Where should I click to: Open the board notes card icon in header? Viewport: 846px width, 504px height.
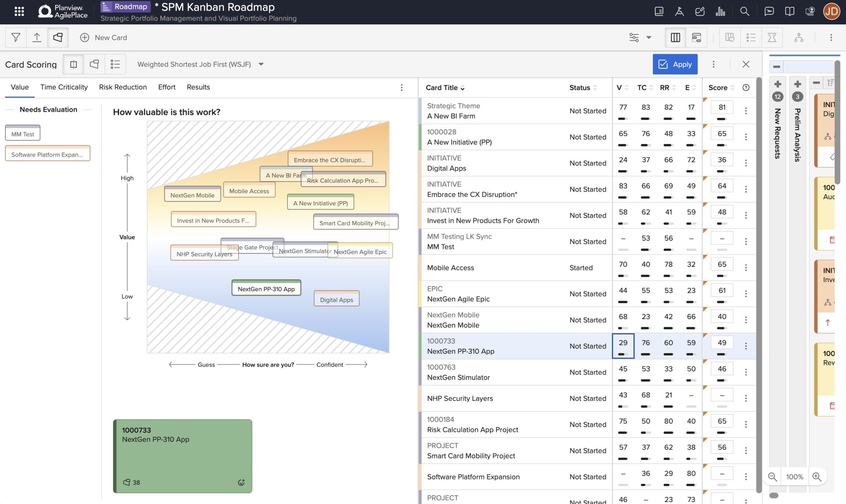(659, 12)
